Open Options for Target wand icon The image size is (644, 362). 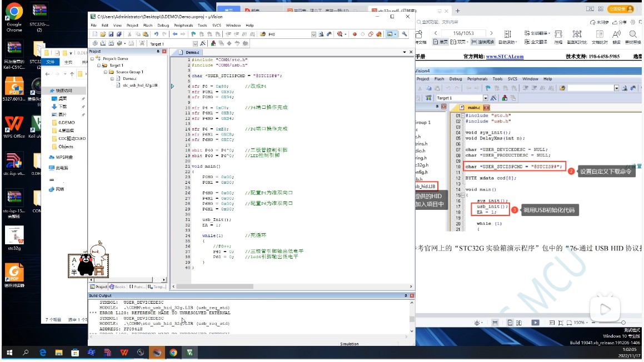203,43
